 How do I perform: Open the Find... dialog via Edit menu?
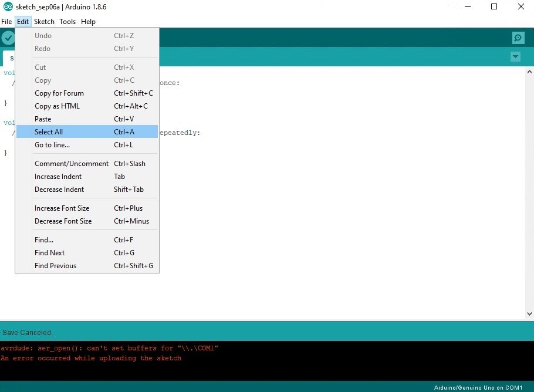(43, 239)
